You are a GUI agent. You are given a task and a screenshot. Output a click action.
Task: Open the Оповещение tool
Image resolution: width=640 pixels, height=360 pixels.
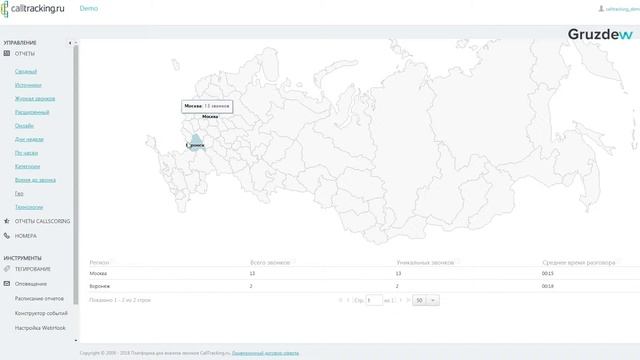click(31, 284)
